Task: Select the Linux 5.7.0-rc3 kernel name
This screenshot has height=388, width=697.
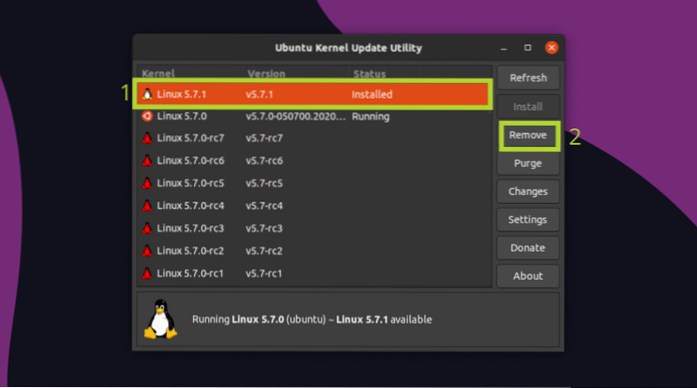Action: click(190, 228)
